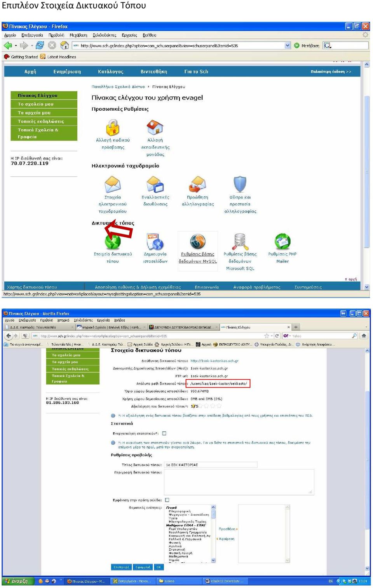Open Φίλτρα και προστασία αλληλογραφίας shield icon
The width and height of the screenshot is (373, 588).
(x=240, y=184)
